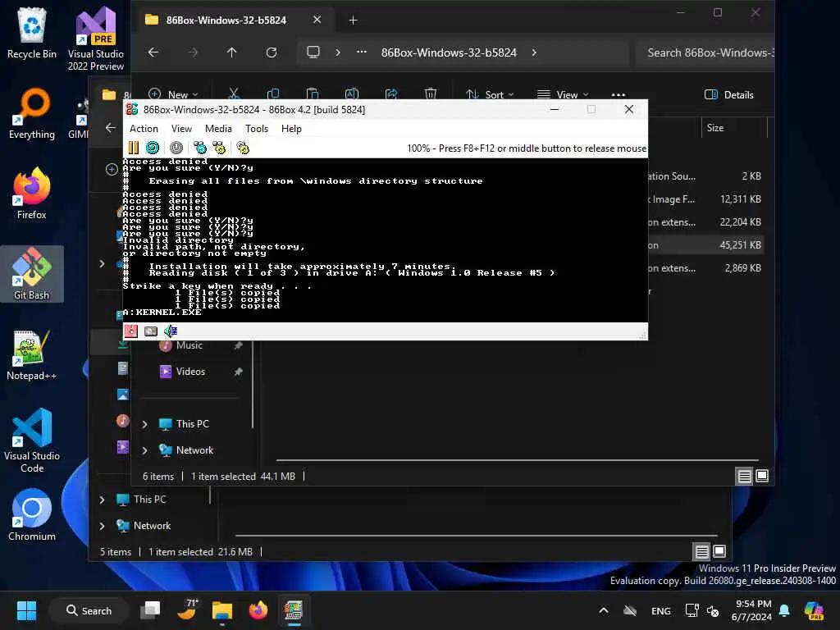Open the 86Box View menu
Image resolution: width=840 pixels, height=630 pixels.
181,129
